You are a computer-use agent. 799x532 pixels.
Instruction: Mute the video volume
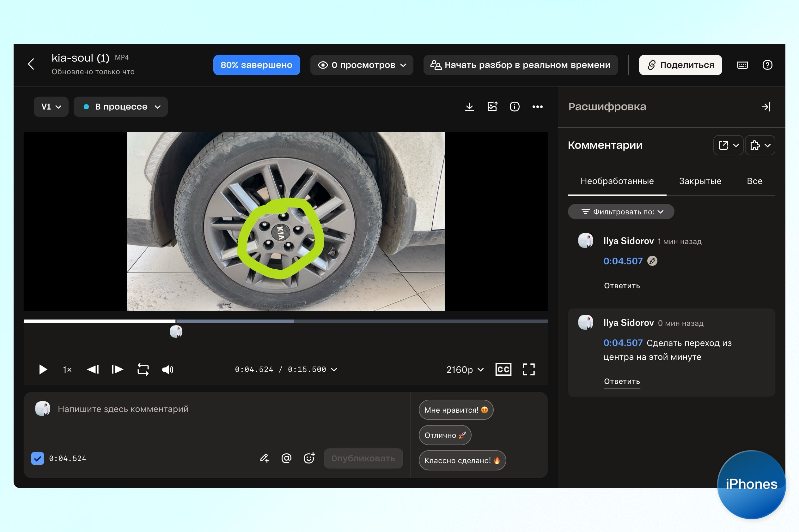tap(168, 369)
